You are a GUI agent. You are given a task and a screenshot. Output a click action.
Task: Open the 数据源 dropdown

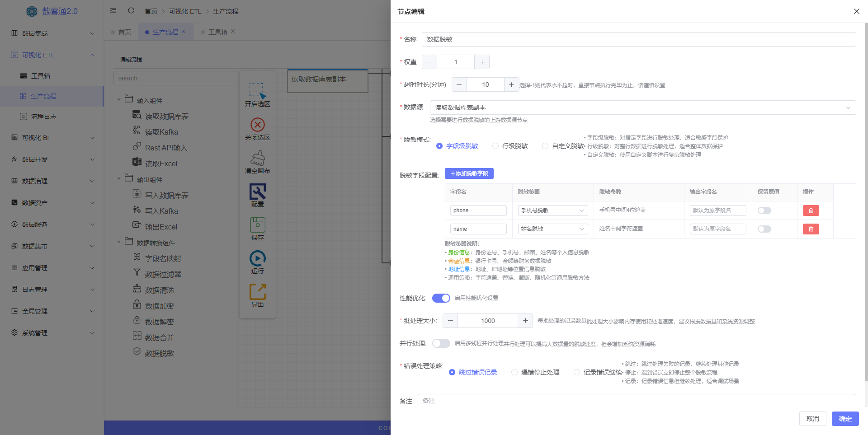point(642,108)
